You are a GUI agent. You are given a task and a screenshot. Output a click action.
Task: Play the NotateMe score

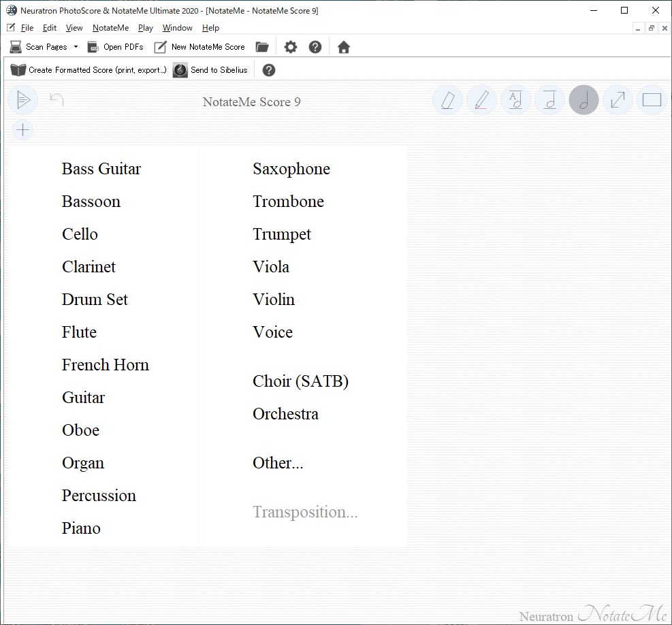point(23,100)
